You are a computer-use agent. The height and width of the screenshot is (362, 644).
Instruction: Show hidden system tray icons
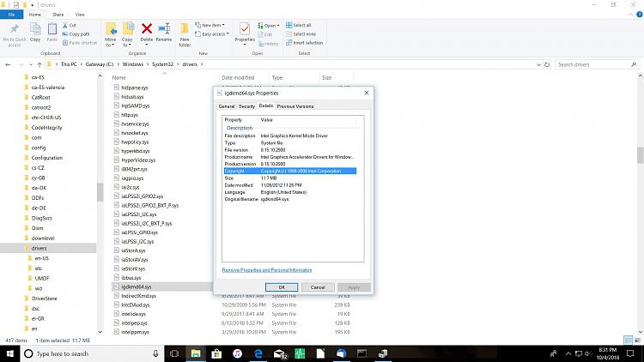pos(568,353)
